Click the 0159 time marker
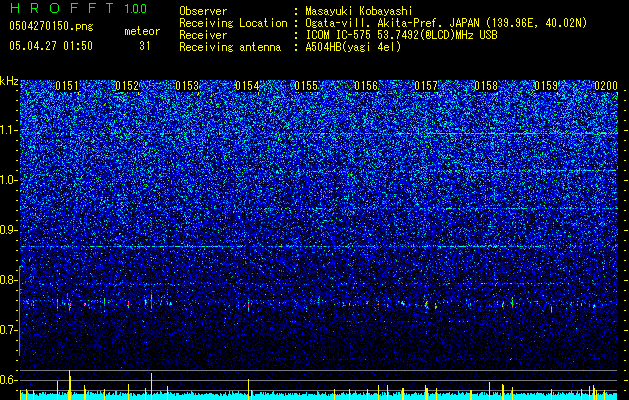 pyautogui.click(x=546, y=86)
